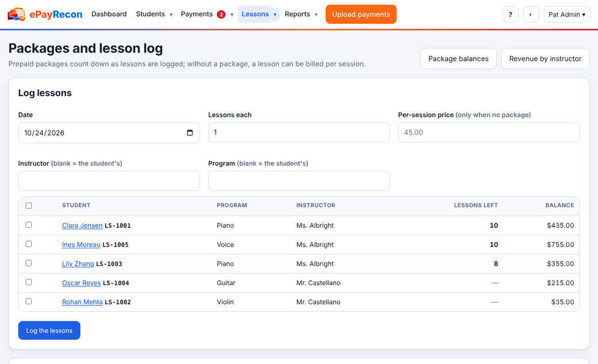The height and width of the screenshot is (364, 598).
Task: Click the ePayRecon logo icon
Action: [x=17, y=14]
